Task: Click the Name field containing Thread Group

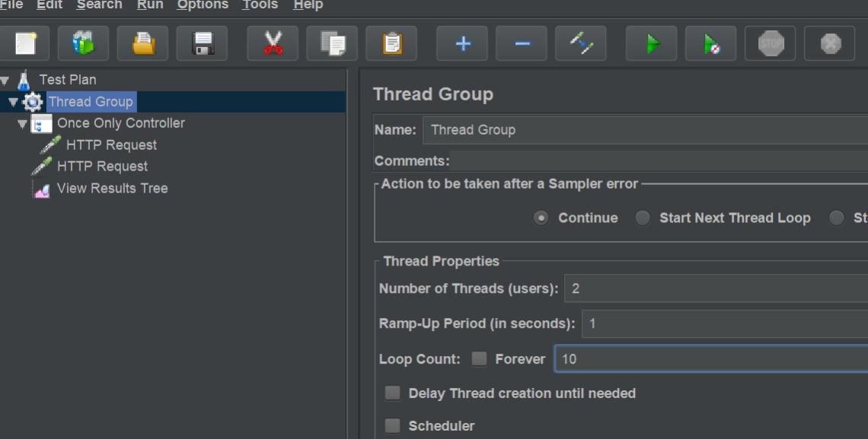Action: tap(645, 130)
